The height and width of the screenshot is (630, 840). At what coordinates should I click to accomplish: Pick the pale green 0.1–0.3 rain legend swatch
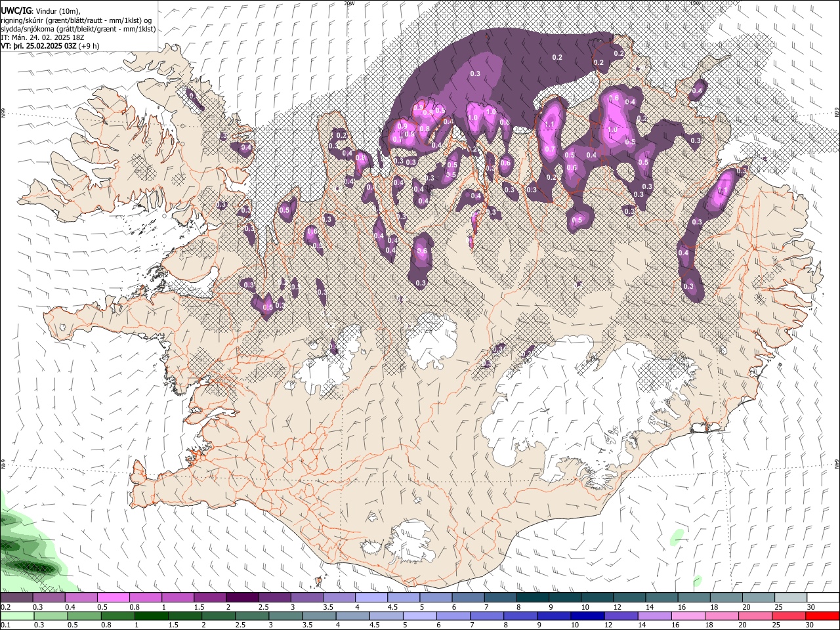(16, 616)
